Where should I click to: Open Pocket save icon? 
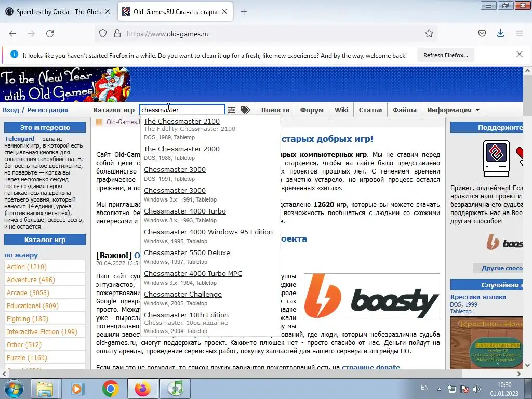(482, 33)
